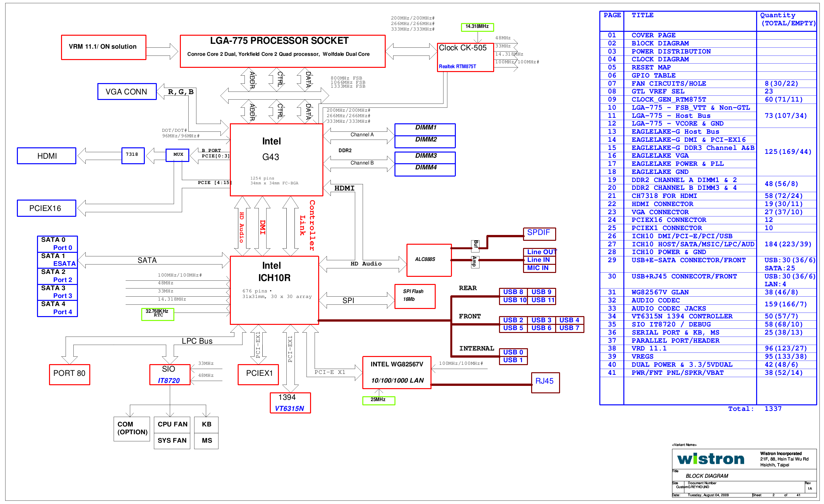The height and width of the screenshot is (504, 824).
Task: Select the DIMM2 memory slot
Action: point(425,141)
